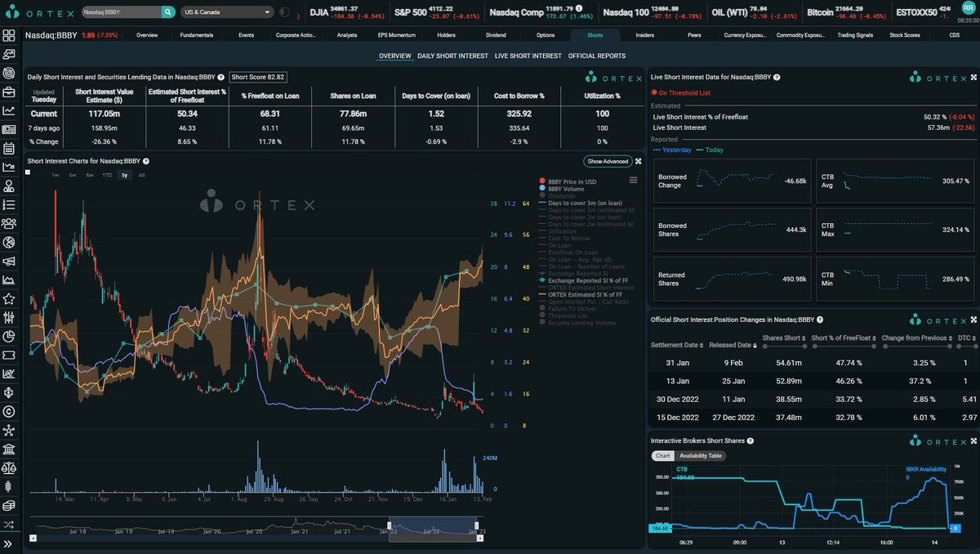Set chart range to 6m

tap(89, 175)
